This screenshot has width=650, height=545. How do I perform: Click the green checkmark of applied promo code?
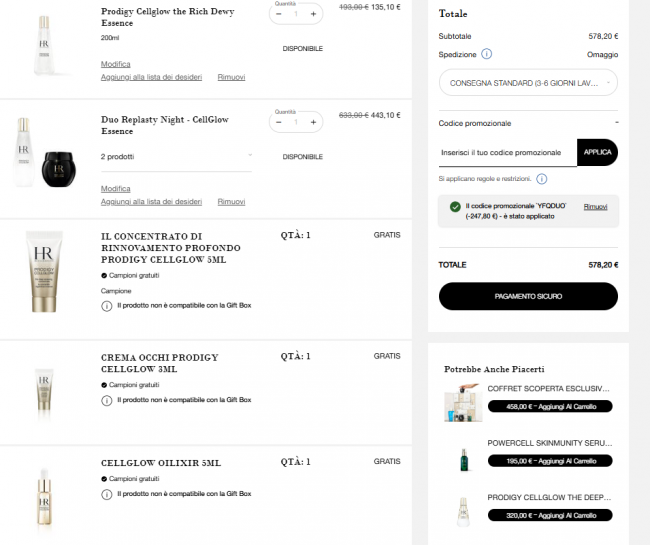pos(455,206)
